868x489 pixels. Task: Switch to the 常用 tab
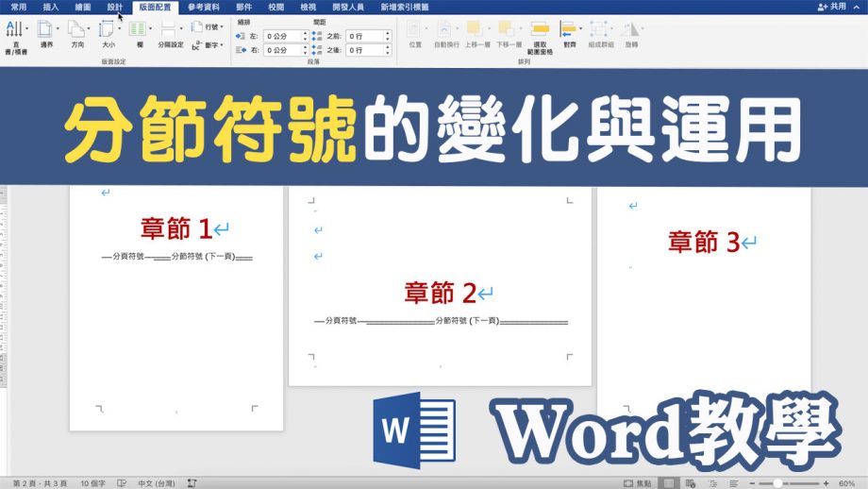coord(19,7)
